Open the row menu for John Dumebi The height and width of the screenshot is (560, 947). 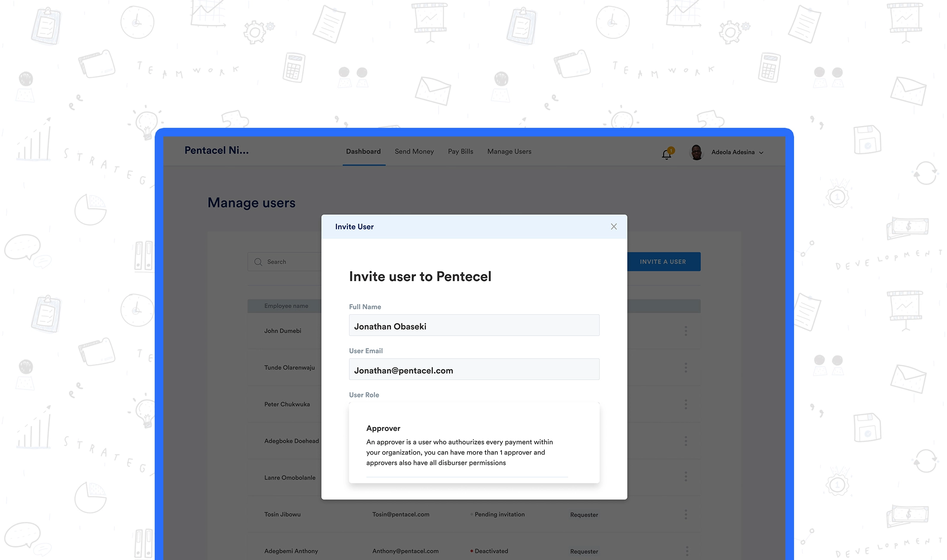tap(686, 331)
